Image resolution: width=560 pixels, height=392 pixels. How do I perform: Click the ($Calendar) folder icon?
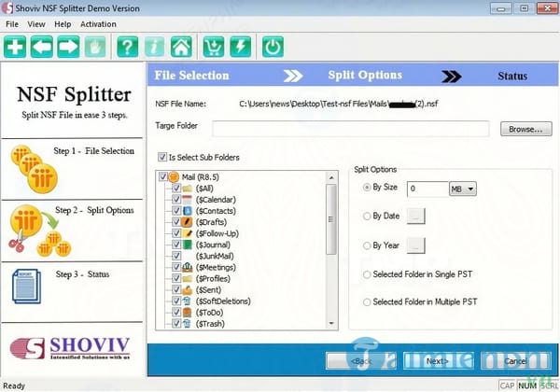[x=188, y=200]
